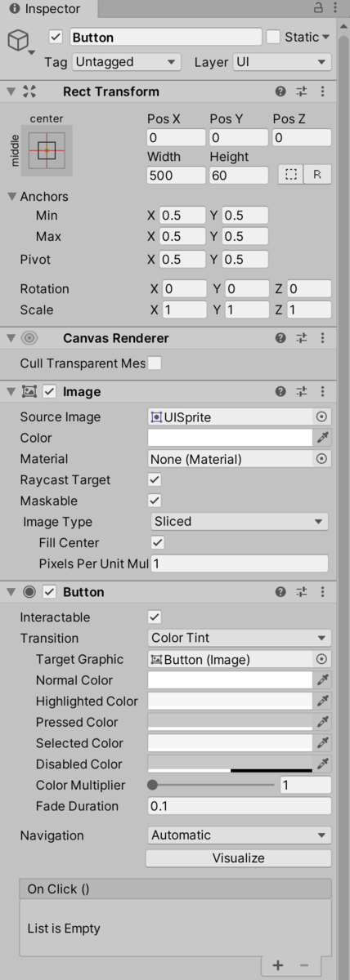This screenshot has width=350, height=980.
Task: Disable the Raycast Target checkbox
Action: click(x=155, y=480)
